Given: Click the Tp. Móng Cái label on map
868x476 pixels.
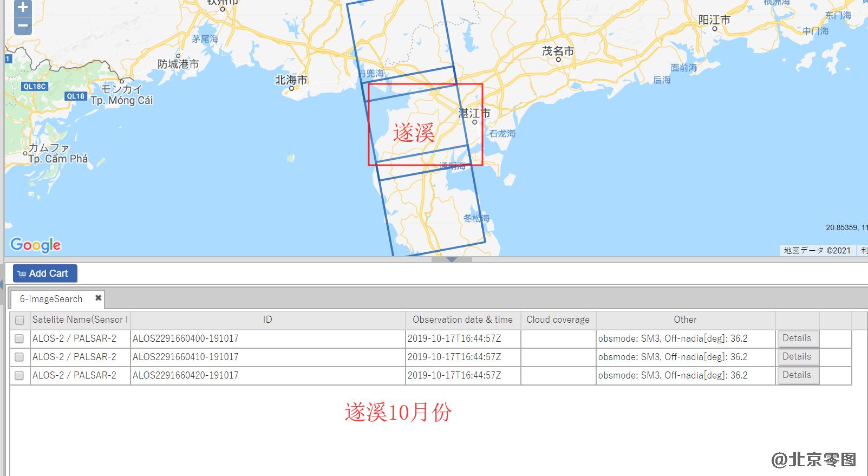Looking at the screenshot, I should [122, 101].
